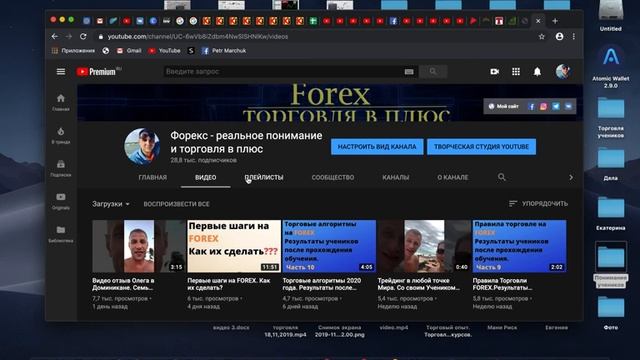Open the video thumbnail with 2:15 duration
This screenshot has height=360, width=640.
coord(138,246)
